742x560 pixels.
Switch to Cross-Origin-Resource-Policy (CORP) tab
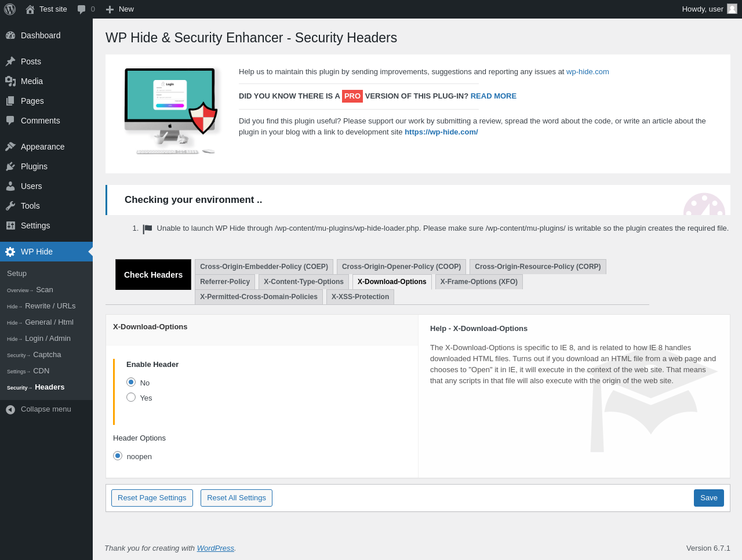click(x=538, y=267)
